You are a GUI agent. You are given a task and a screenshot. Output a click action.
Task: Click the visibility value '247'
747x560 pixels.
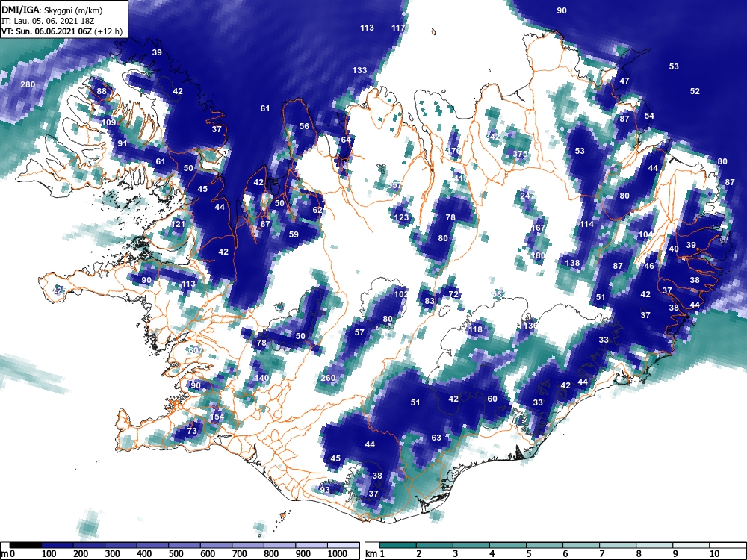527,196
